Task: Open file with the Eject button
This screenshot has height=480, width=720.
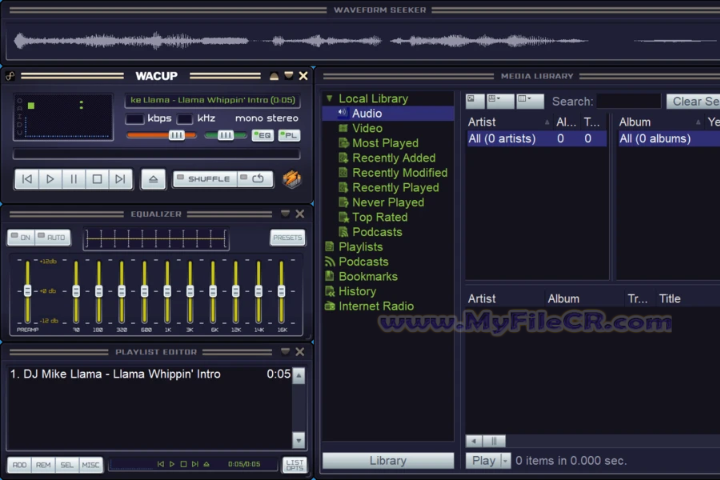Action: [153, 179]
